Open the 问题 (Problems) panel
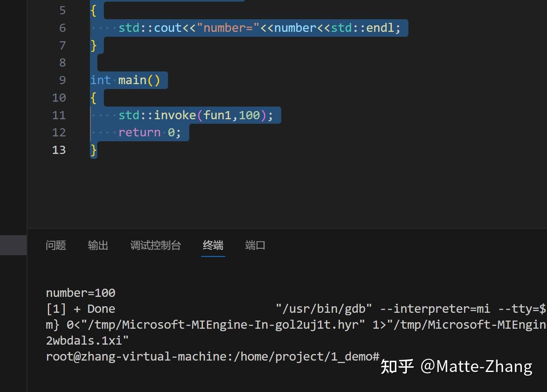 pos(56,245)
